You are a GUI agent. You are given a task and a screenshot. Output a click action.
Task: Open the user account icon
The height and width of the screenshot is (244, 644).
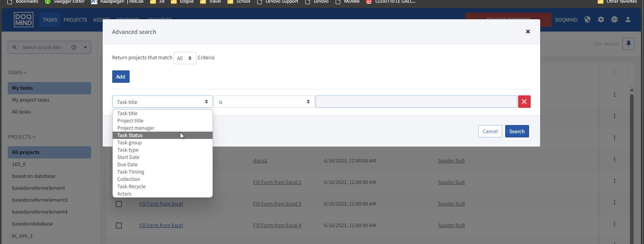[x=628, y=20]
